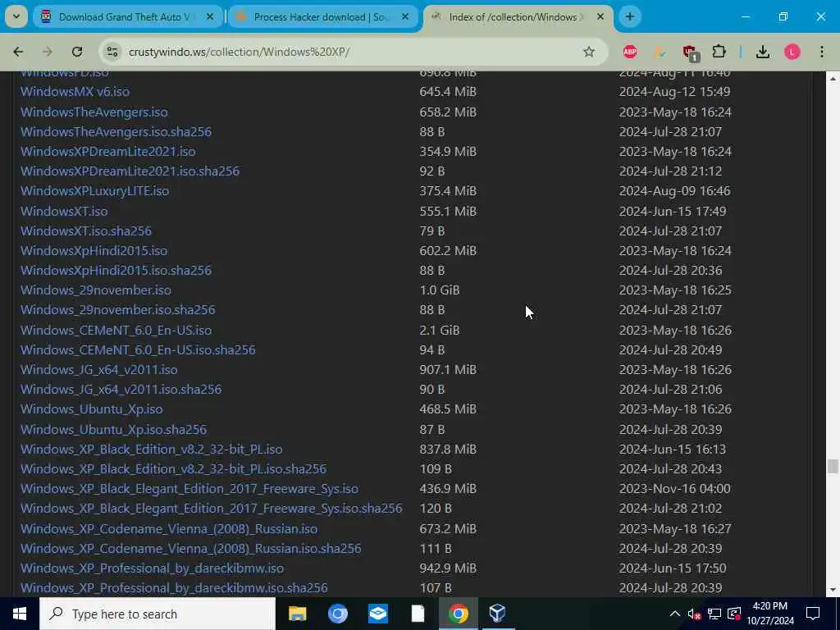Close the Index of /collection tab

pyautogui.click(x=600, y=17)
